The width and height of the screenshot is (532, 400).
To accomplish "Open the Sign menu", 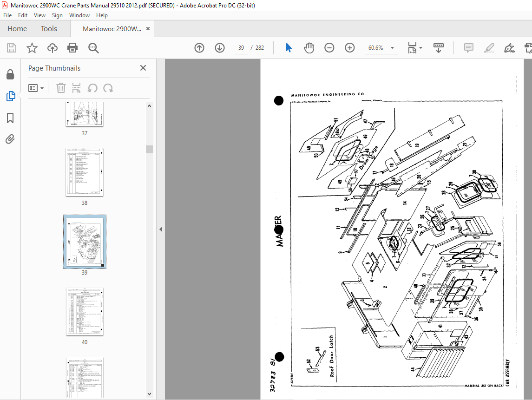I will point(57,15).
